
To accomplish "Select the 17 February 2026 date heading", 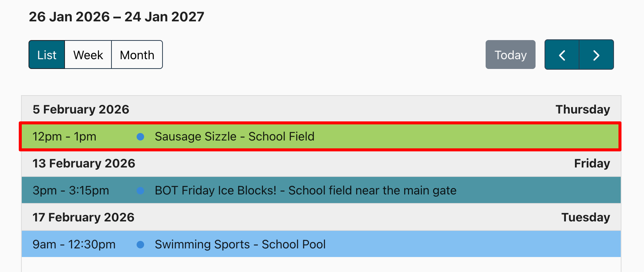I will [83, 217].
